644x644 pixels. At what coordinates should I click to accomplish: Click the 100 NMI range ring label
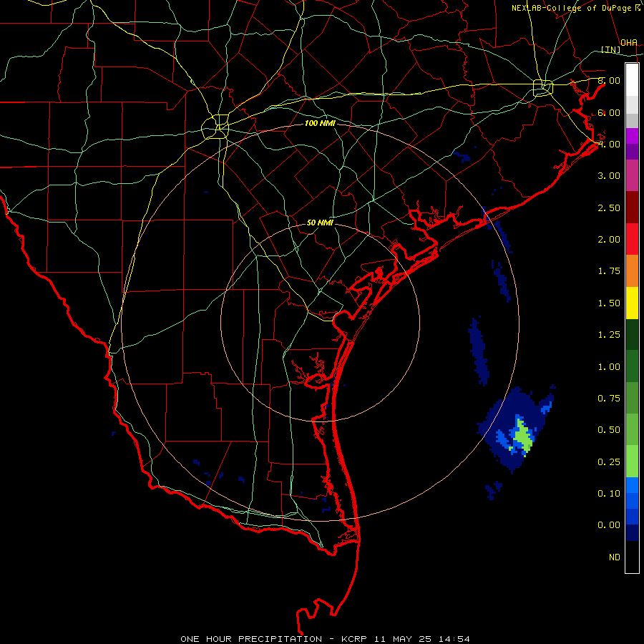[320, 123]
